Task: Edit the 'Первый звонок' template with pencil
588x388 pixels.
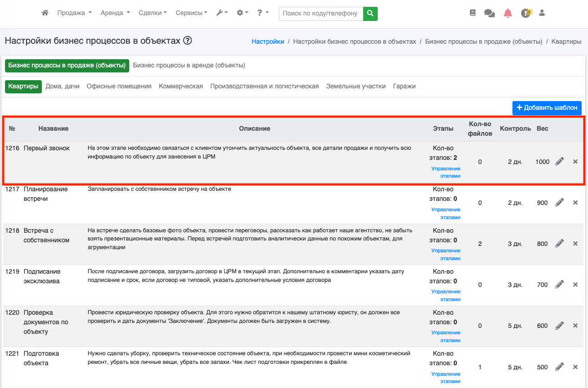Action: pos(559,162)
